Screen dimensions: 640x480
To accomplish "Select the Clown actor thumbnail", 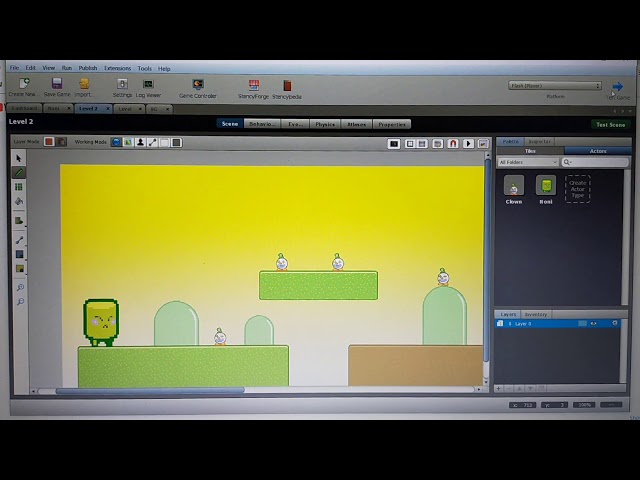I will pyautogui.click(x=514, y=186).
